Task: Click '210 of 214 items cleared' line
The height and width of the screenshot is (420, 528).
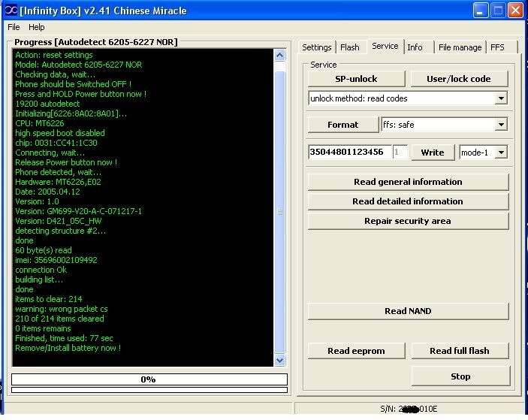Action: (x=59, y=319)
